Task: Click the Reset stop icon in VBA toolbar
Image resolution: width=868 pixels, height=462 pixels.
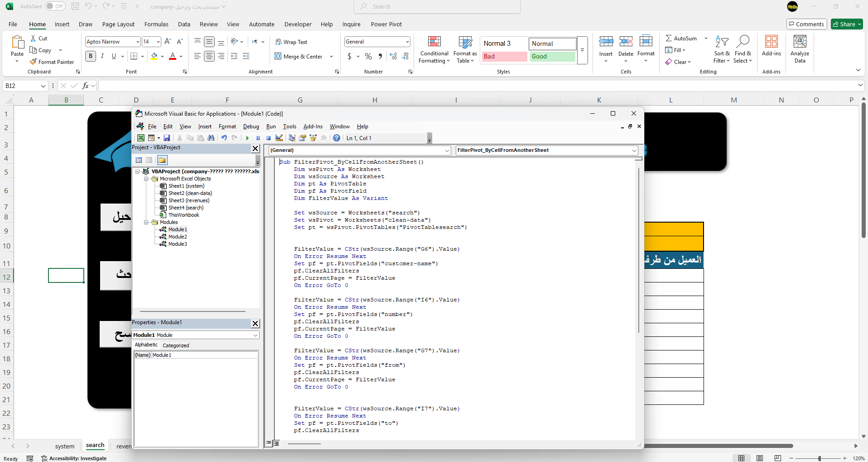Action: [x=268, y=138]
